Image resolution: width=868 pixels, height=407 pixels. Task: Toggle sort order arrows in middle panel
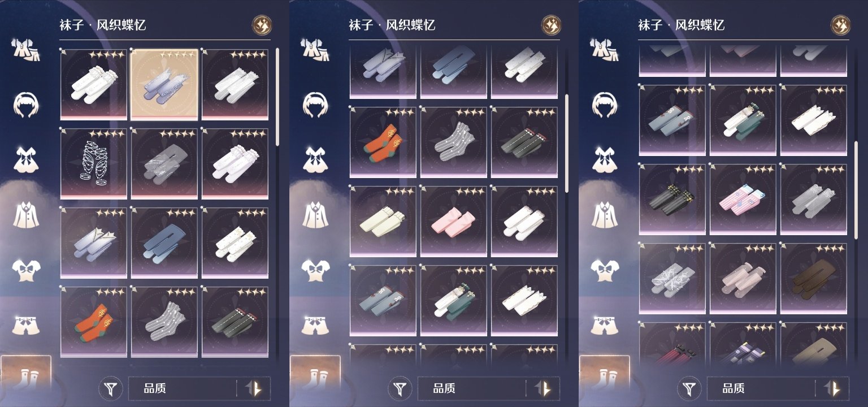[x=544, y=389]
